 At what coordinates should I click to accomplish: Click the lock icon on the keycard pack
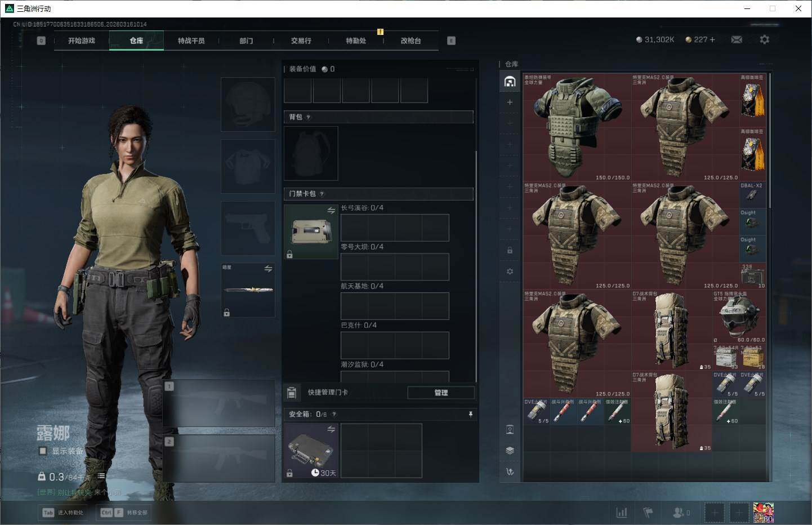click(289, 255)
